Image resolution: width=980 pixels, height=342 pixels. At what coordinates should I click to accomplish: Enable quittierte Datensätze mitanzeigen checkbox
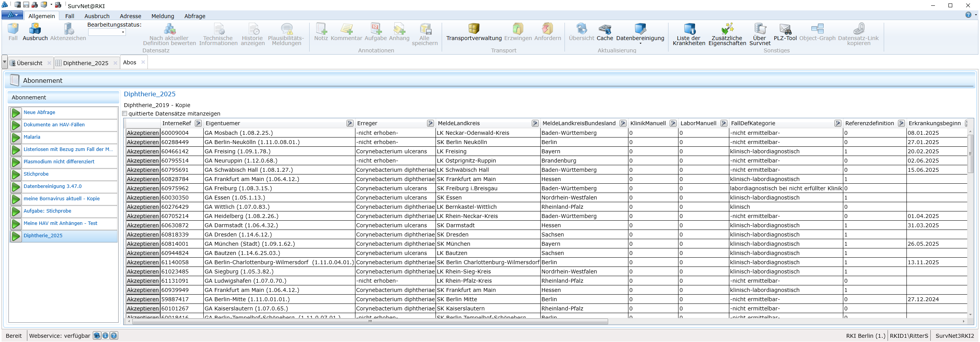pos(125,114)
